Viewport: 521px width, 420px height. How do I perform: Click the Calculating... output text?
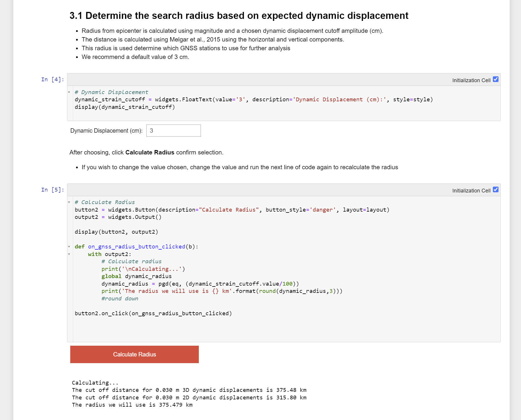[95, 383]
